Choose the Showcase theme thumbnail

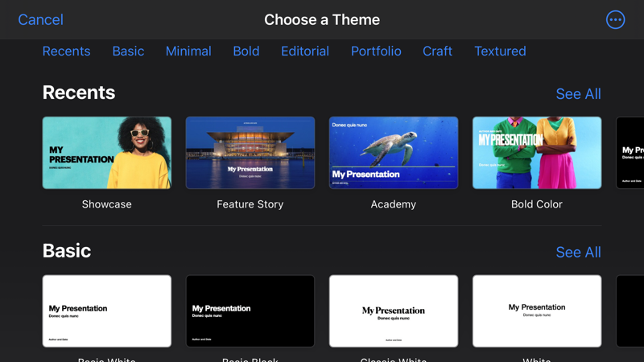click(x=107, y=153)
